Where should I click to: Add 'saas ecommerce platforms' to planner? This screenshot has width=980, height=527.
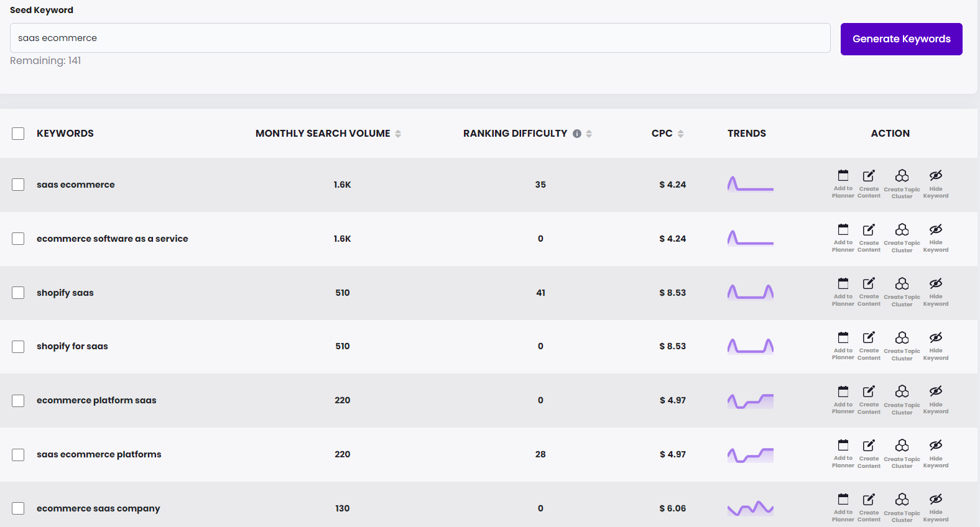(843, 454)
